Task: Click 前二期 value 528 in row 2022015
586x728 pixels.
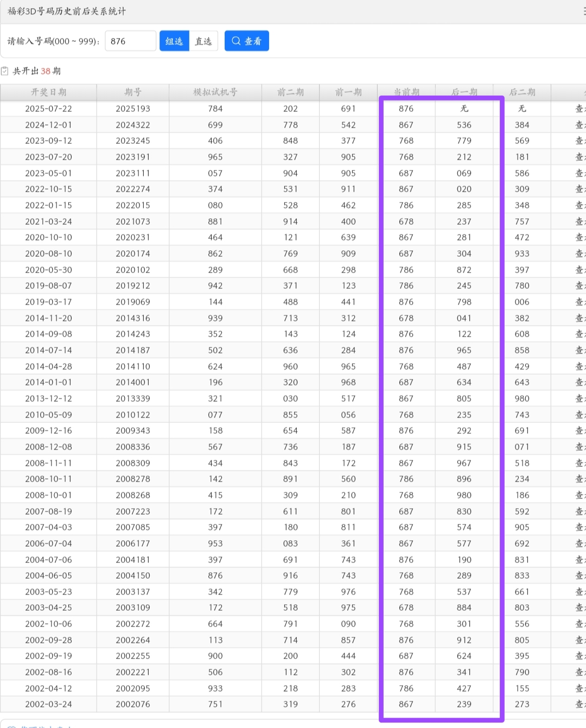Action: 290,205
